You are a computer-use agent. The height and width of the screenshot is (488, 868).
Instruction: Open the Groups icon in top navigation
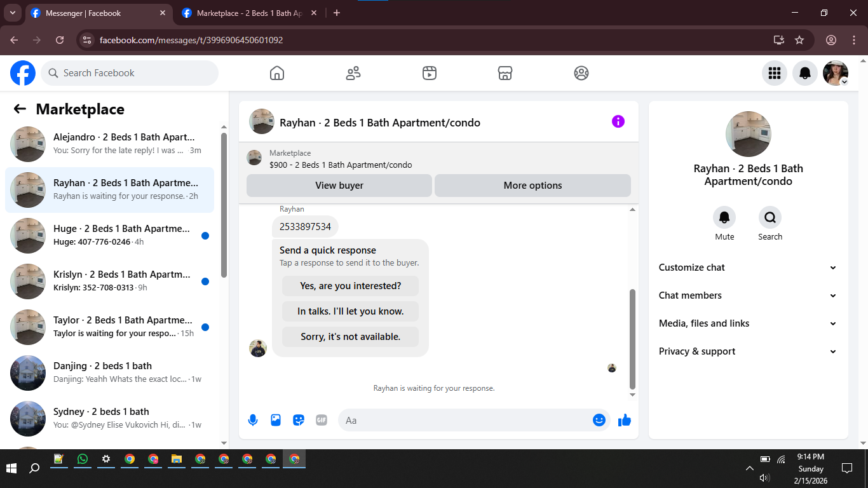[581, 73]
